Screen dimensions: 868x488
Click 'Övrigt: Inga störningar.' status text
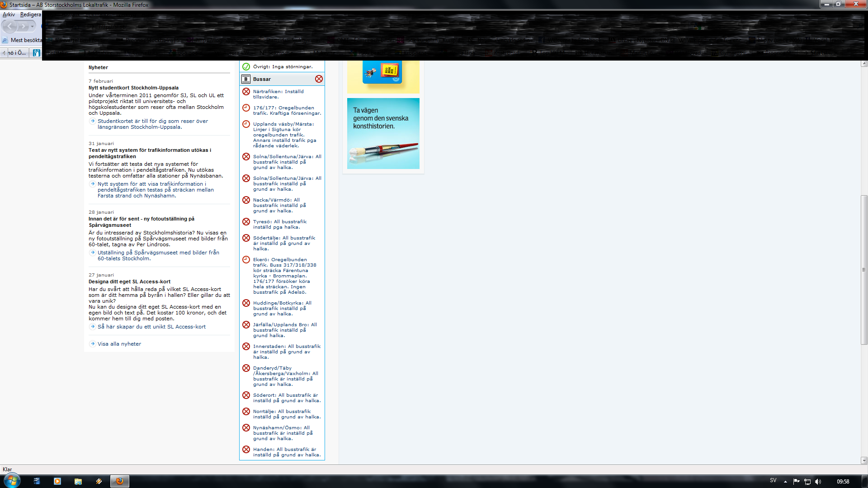click(283, 67)
